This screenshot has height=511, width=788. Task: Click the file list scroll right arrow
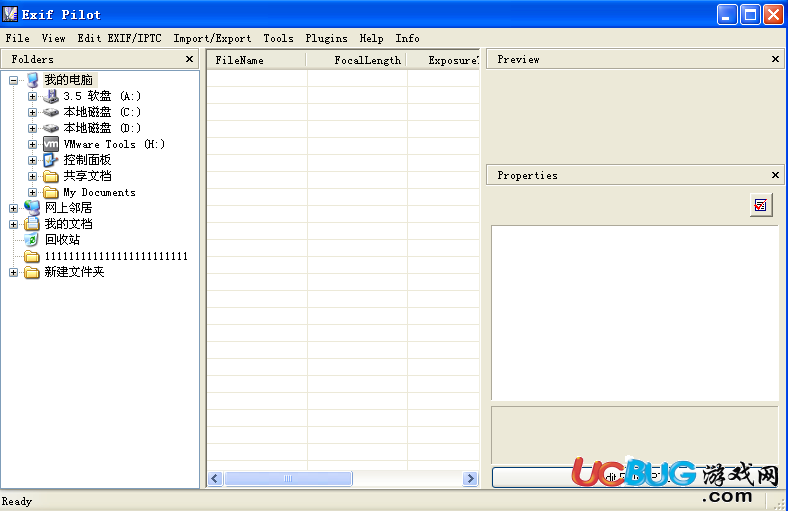click(x=470, y=478)
